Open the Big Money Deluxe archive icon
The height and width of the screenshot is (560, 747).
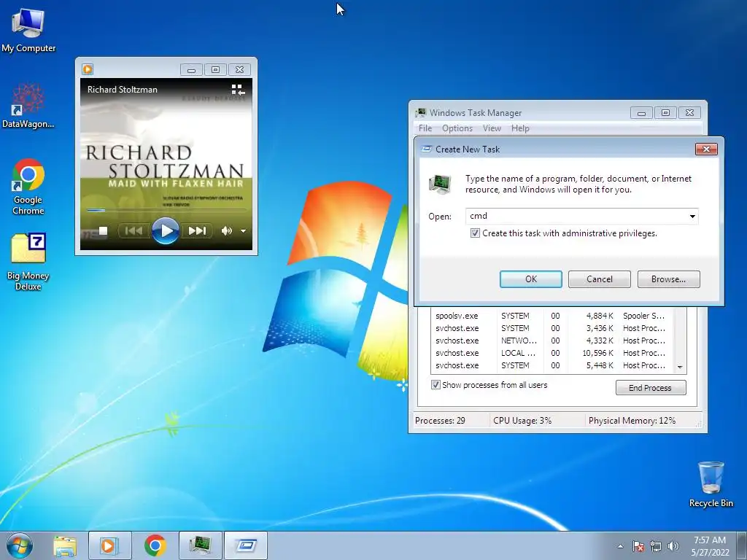click(28, 262)
